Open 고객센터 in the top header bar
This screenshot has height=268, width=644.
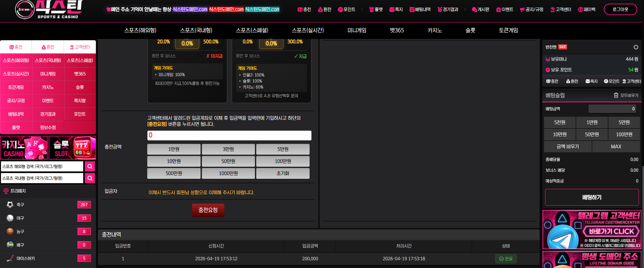click(x=561, y=9)
